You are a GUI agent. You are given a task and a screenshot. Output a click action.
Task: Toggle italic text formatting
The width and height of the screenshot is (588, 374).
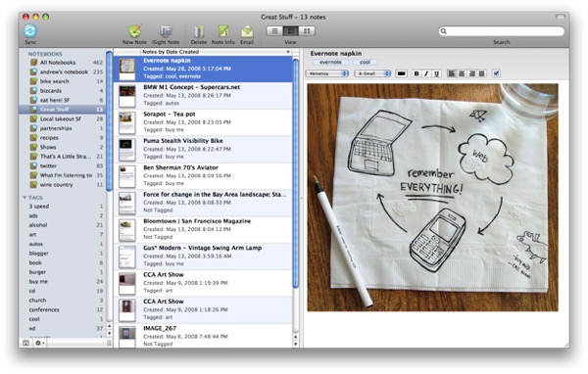click(x=426, y=73)
